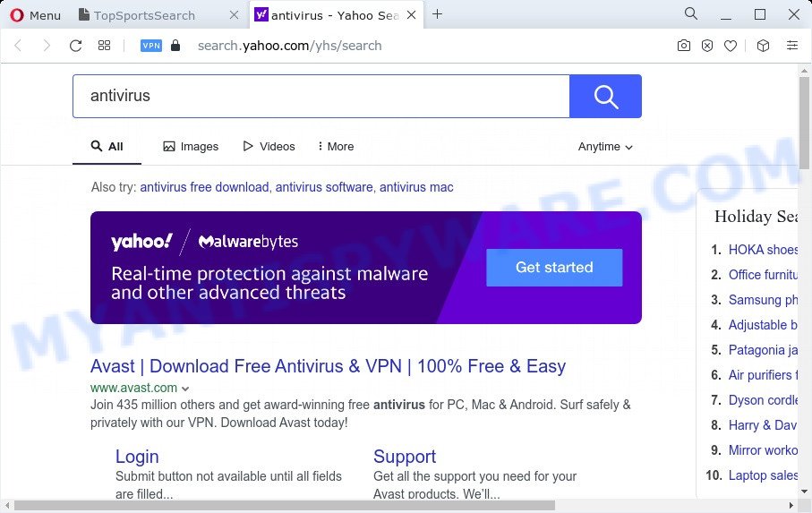Open HOKA shoes trending search
The width and height of the screenshot is (812, 513).
pyautogui.click(x=763, y=250)
